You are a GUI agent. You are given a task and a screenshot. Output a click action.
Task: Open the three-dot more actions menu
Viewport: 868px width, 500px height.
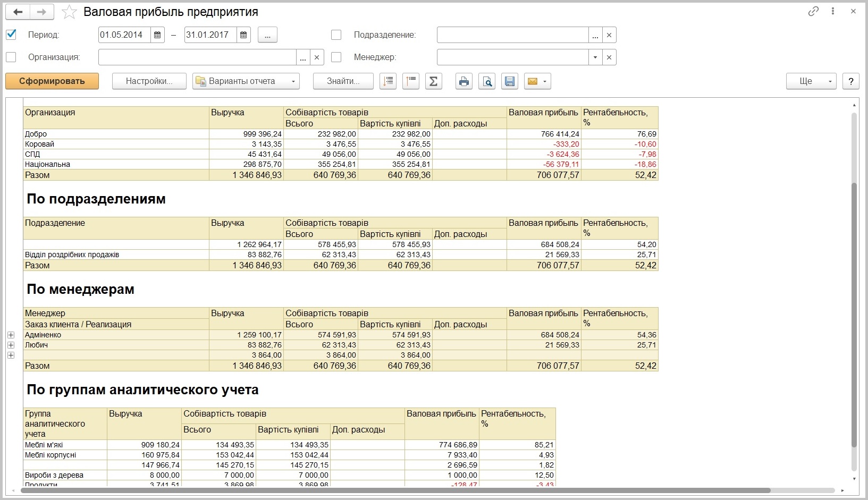click(x=833, y=11)
